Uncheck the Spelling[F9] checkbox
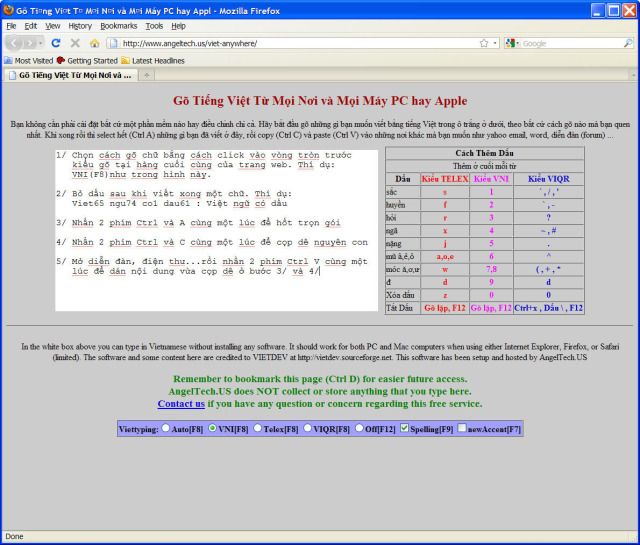 (404, 428)
